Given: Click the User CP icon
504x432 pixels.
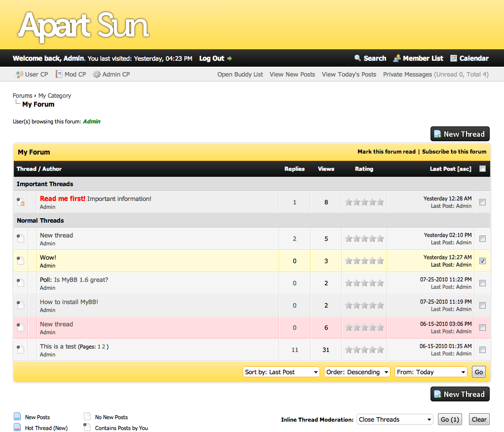Looking at the screenshot, I should (20, 75).
